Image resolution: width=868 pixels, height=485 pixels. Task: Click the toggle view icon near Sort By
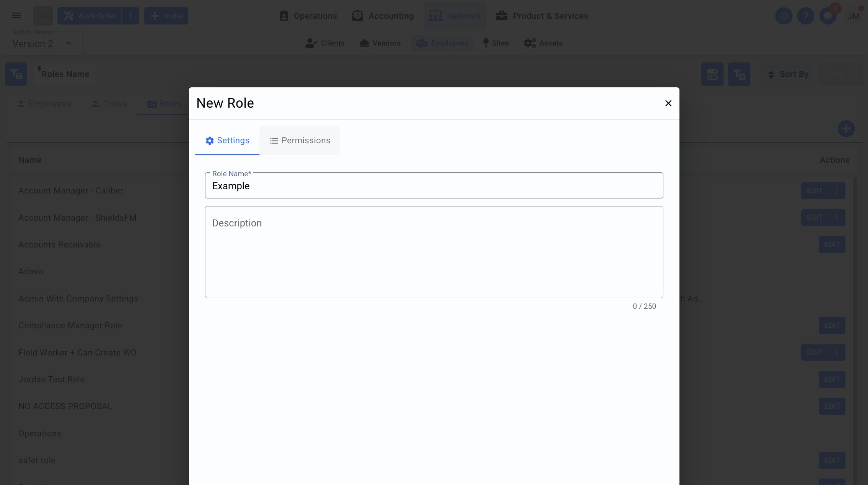712,74
